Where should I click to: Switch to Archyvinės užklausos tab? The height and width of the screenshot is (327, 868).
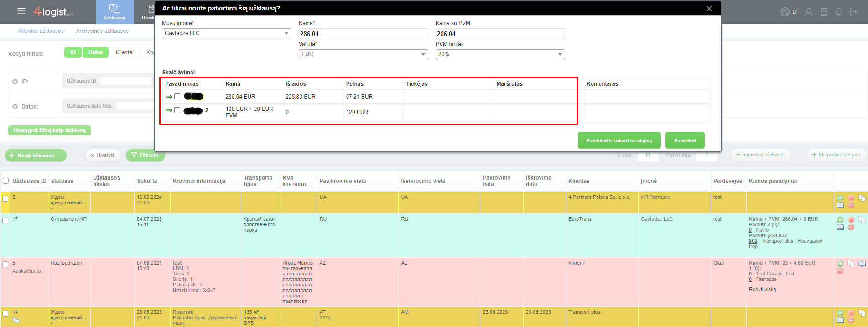(102, 31)
